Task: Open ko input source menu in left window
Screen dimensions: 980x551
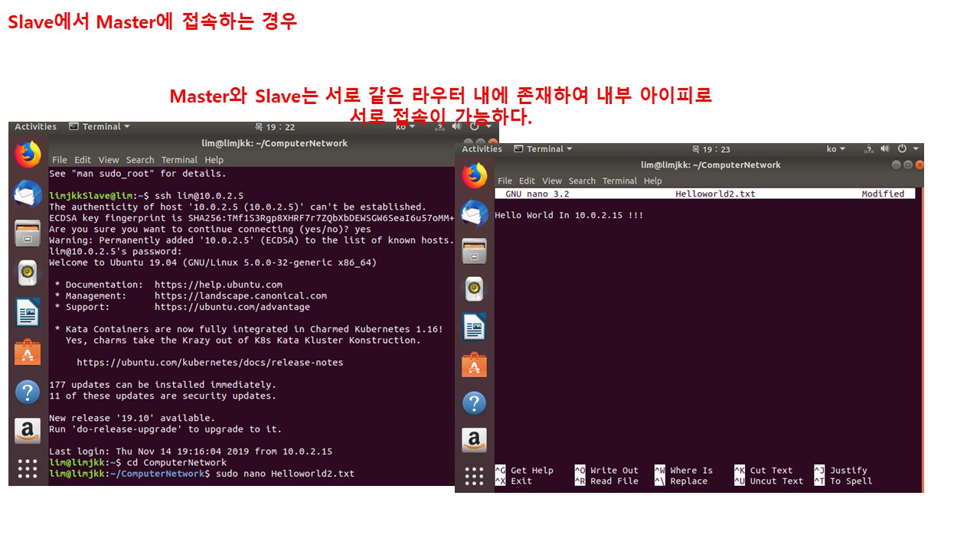Action: coord(403,127)
